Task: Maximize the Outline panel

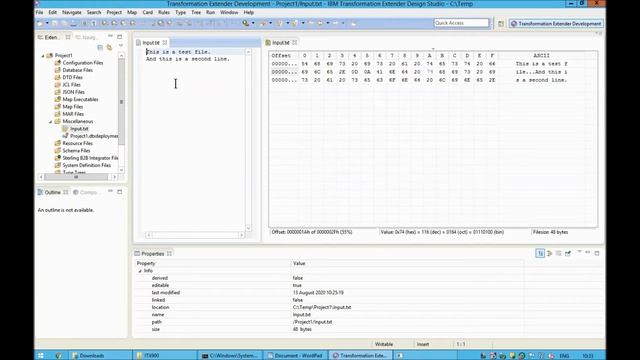Action: click(x=120, y=192)
